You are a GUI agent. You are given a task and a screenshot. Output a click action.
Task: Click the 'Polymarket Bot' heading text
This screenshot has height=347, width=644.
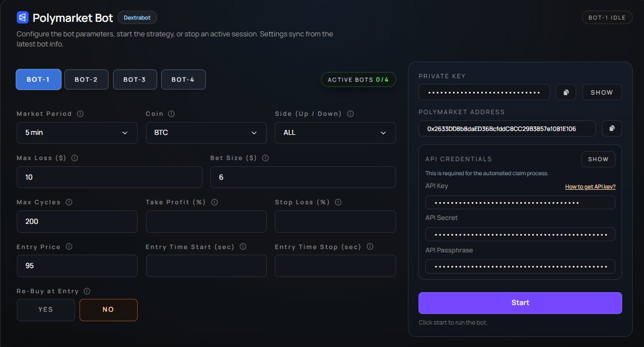pyautogui.click(x=73, y=18)
